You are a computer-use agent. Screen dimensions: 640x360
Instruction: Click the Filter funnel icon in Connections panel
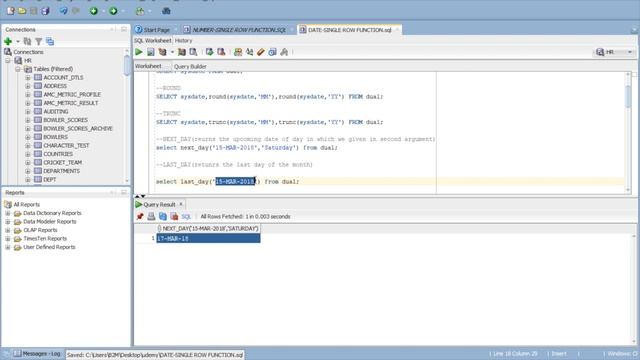[39, 41]
